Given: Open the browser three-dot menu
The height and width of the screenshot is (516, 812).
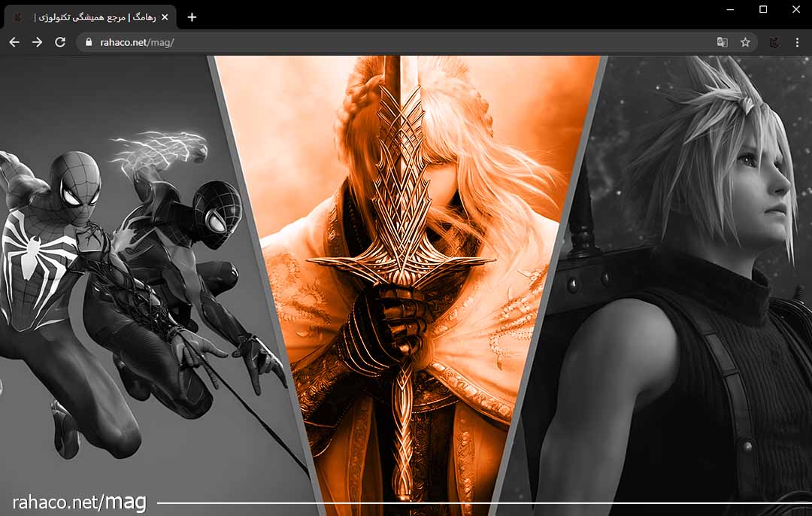Looking at the screenshot, I should click(x=797, y=42).
